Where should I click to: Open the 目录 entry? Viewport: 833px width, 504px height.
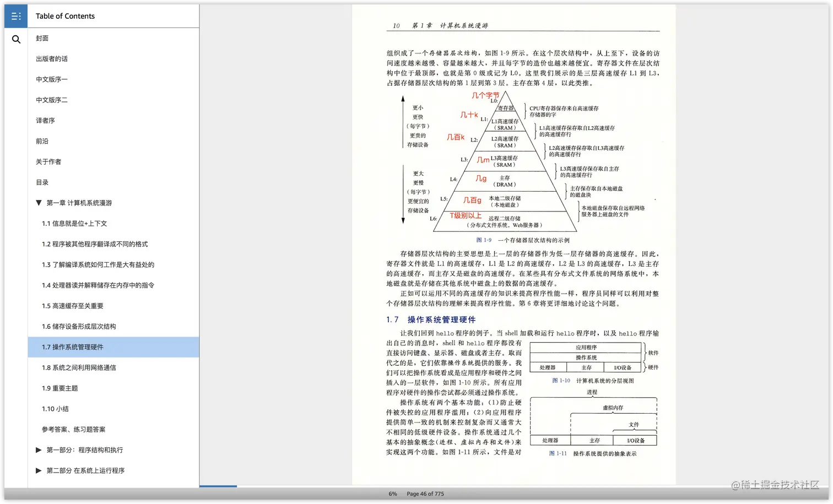click(x=42, y=182)
